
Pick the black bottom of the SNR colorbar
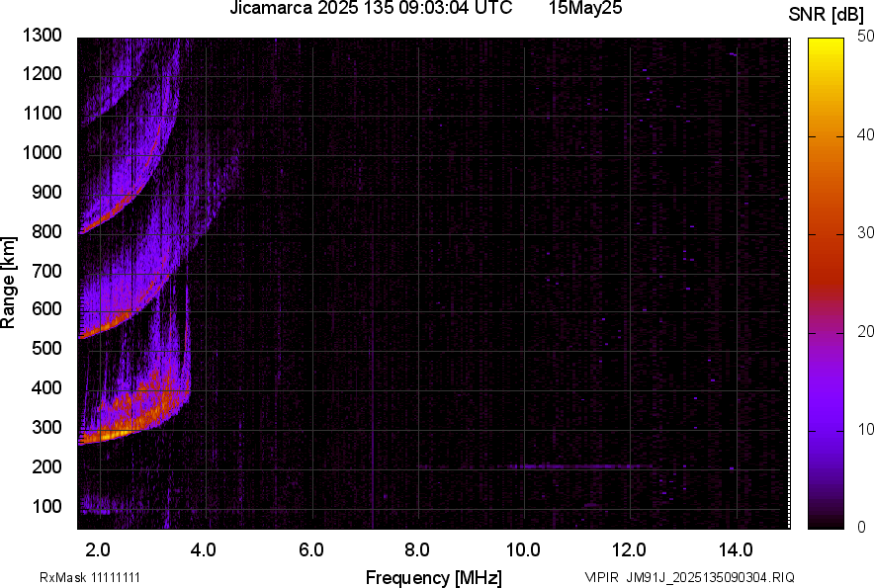tap(826, 524)
